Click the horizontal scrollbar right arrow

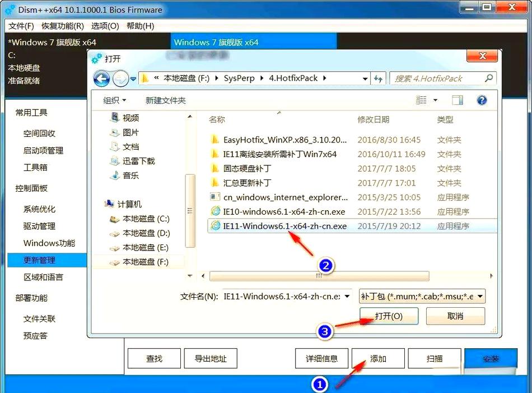coord(491,276)
